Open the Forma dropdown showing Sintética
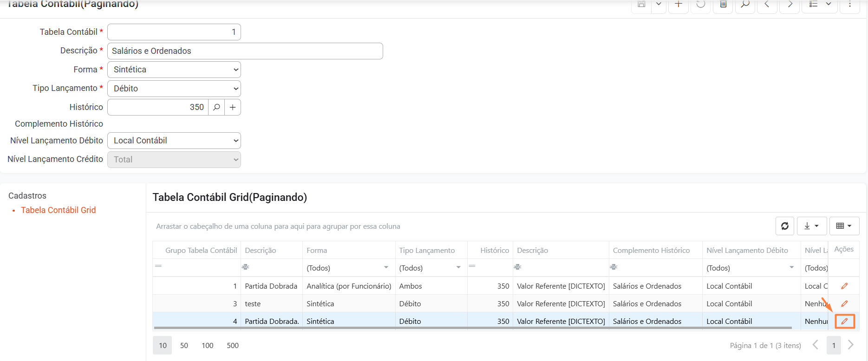868x361 pixels. (x=174, y=70)
